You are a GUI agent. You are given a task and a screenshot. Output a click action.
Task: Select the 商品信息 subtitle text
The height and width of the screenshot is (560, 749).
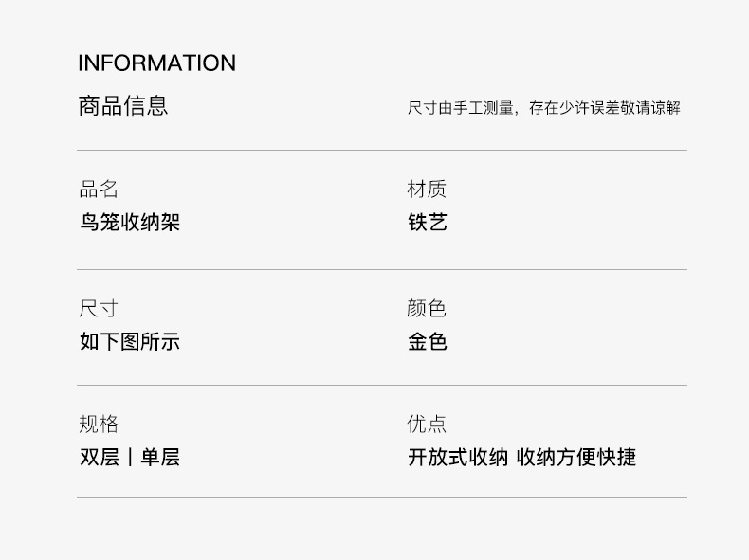click(x=123, y=105)
